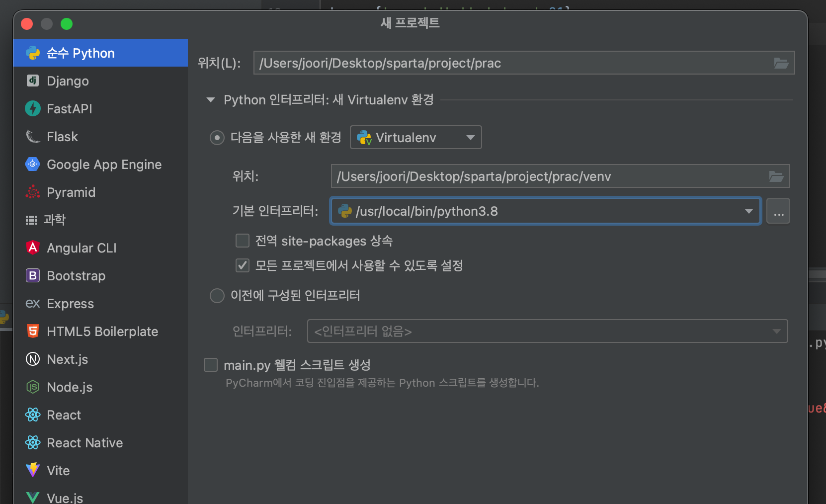826x504 pixels.
Task: Enable 전역 site-packages 상속 checkbox
Action: pos(243,241)
